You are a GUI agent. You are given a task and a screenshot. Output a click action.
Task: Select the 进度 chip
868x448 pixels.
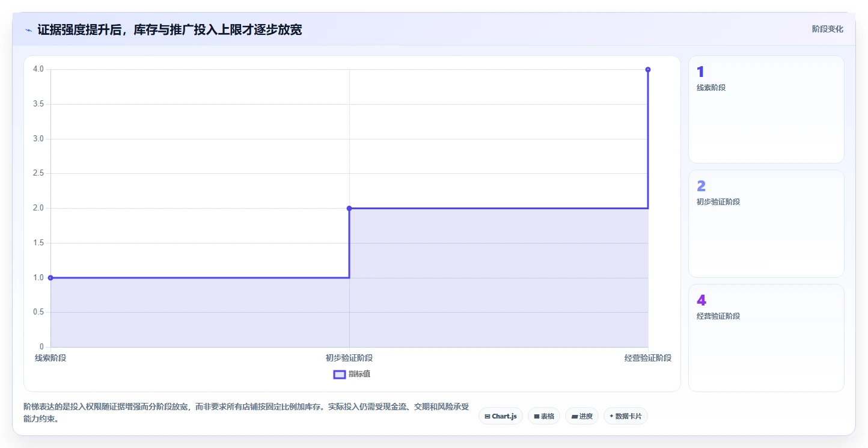(x=582, y=416)
